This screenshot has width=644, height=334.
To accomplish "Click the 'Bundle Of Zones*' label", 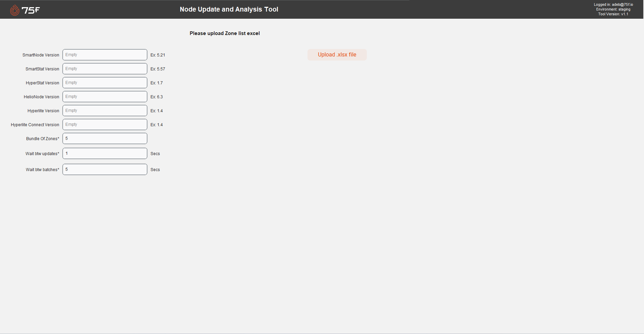I will 43,139.
